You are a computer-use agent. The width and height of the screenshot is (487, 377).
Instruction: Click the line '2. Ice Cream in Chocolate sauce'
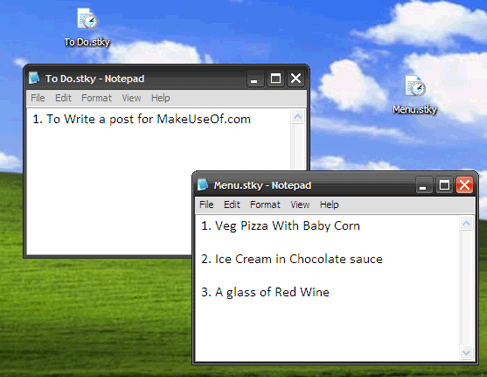(x=292, y=259)
